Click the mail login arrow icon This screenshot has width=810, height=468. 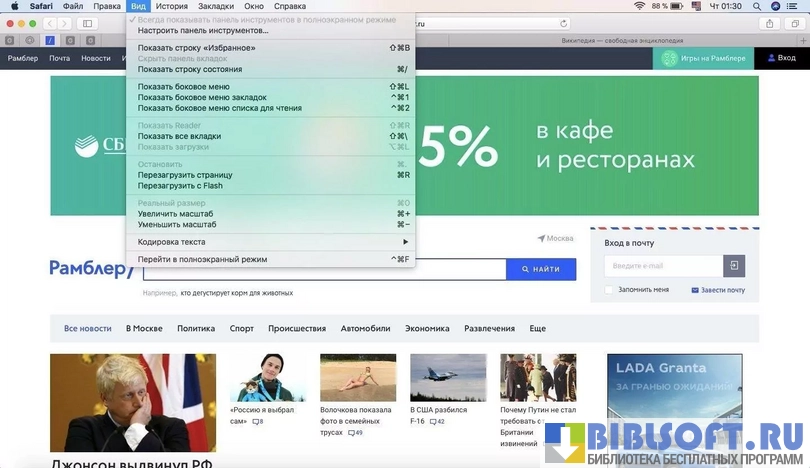point(735,266)
